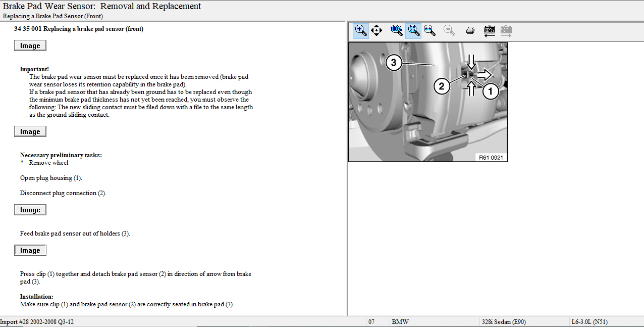This screenshot has height=327, width=644.
Task: Activate the pan image tool
Action: 377,31
